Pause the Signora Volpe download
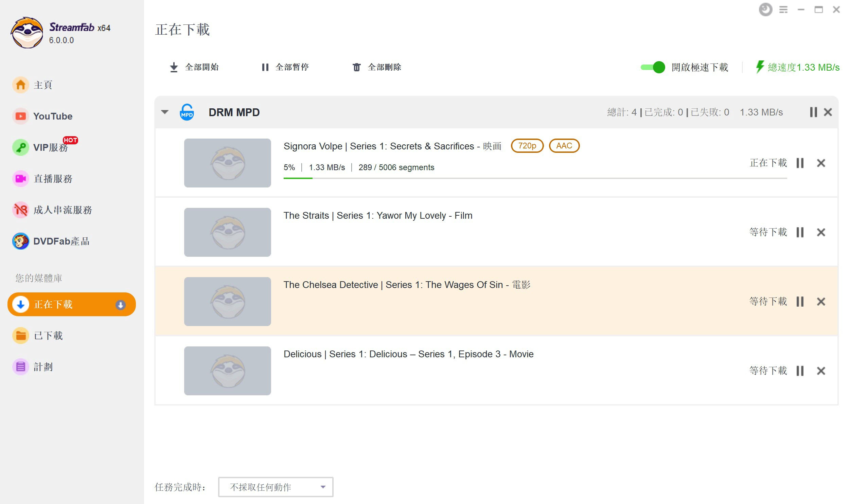The width and height of the screenshot is (850, 504). 800,163
